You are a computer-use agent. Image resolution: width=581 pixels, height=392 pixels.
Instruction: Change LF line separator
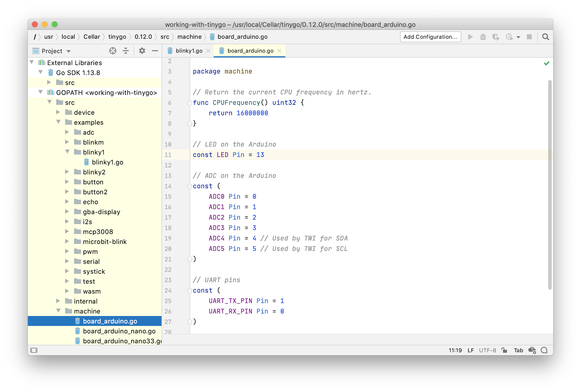470,350
